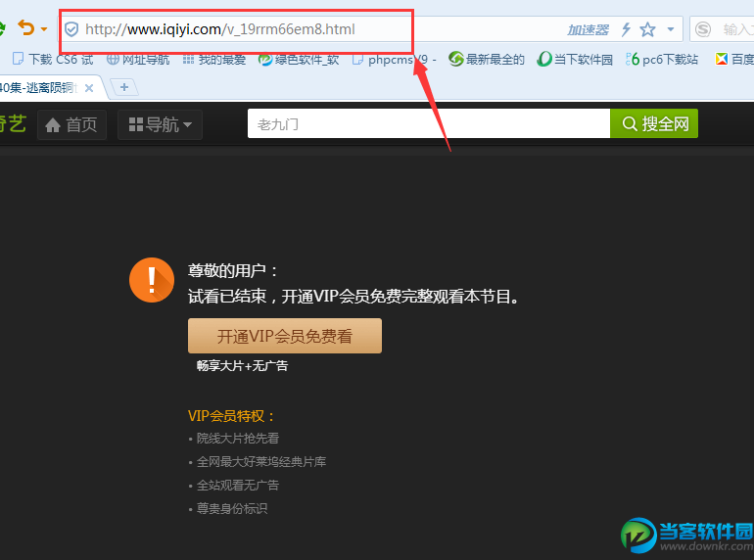Click the 畅享大片+无广告 text

(243, 366)
